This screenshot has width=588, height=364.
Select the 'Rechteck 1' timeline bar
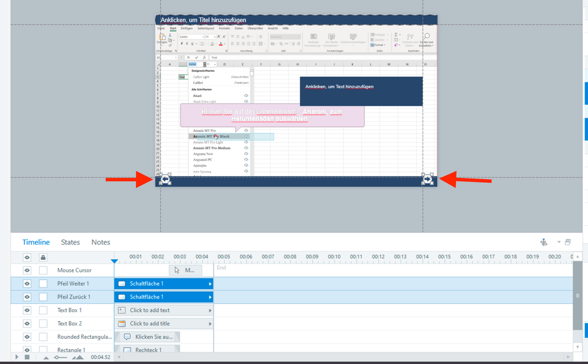tap(147, 349)
